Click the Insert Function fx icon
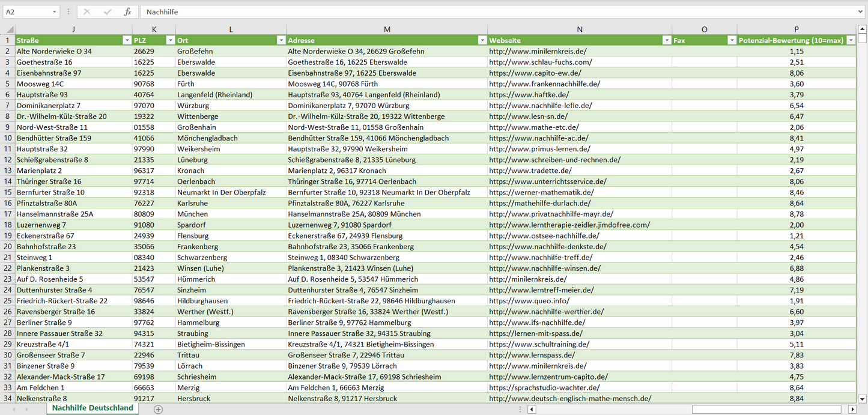This screenshot has height=415, width=868. pyautogui.click(x=127, y=12)
